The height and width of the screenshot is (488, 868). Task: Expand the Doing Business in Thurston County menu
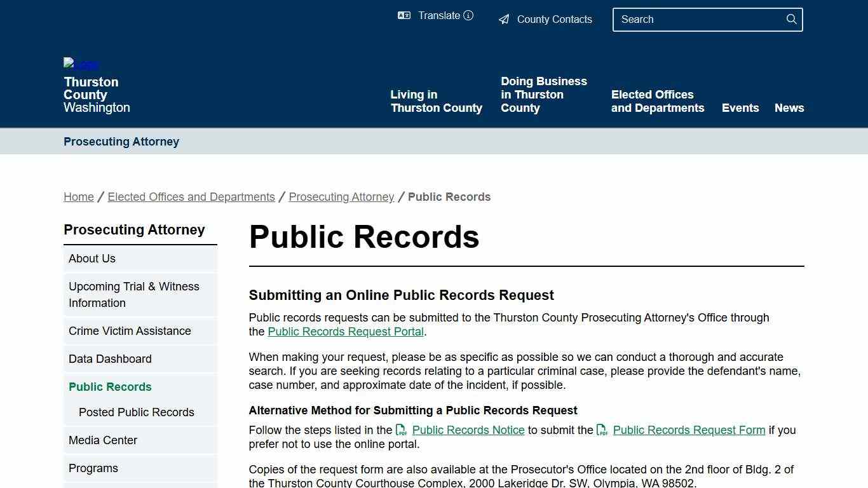click(544, 94)
